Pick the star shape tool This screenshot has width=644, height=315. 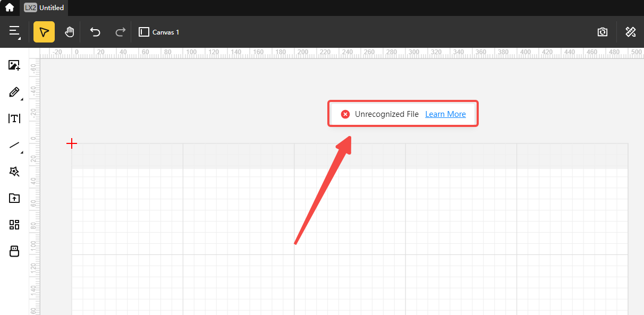pos(14,172)
